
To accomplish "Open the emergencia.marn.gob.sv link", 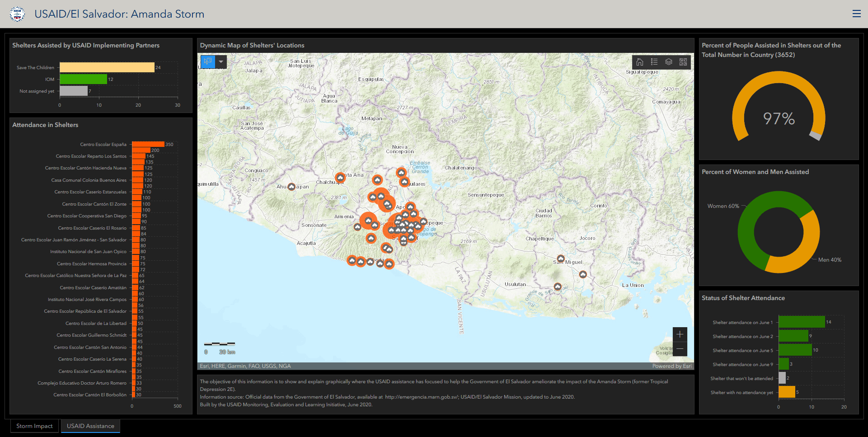I will click(421, 397).
